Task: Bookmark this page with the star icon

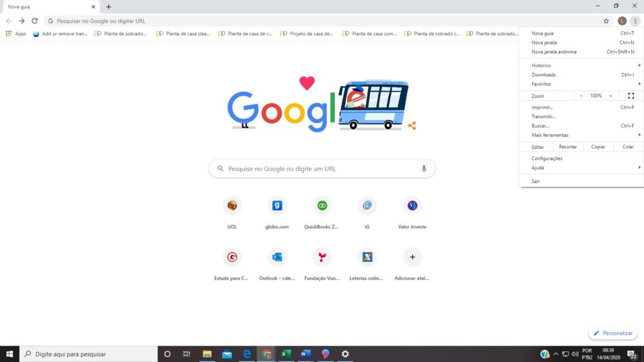Action: 606,21
